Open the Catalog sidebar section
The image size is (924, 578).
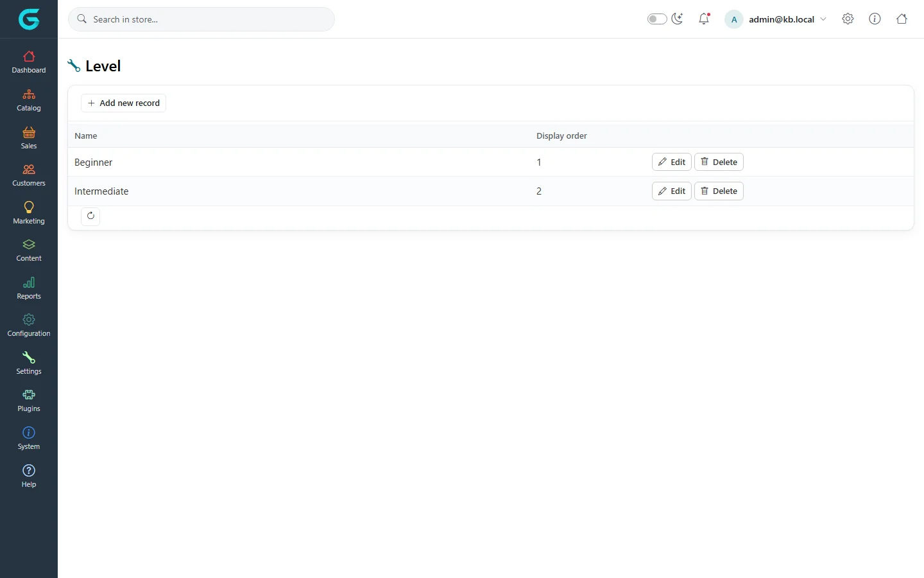click(29, 100)
